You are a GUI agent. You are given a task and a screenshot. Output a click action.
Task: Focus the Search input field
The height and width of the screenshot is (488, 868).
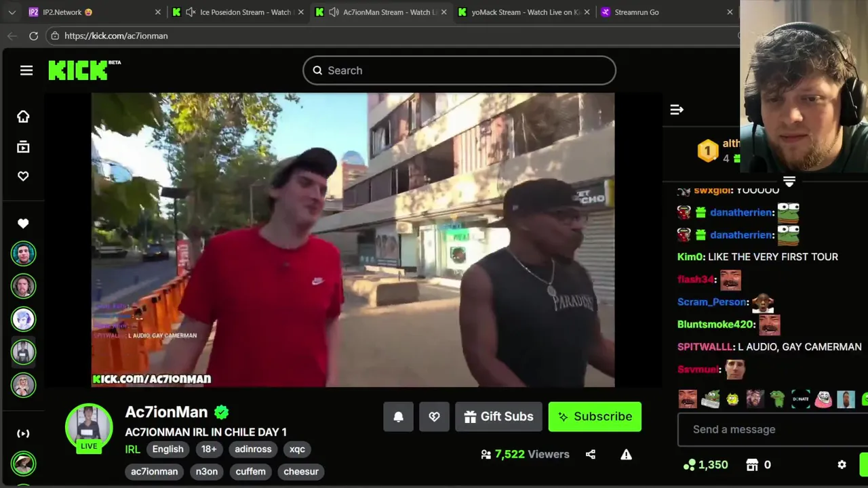click(459, 70)
